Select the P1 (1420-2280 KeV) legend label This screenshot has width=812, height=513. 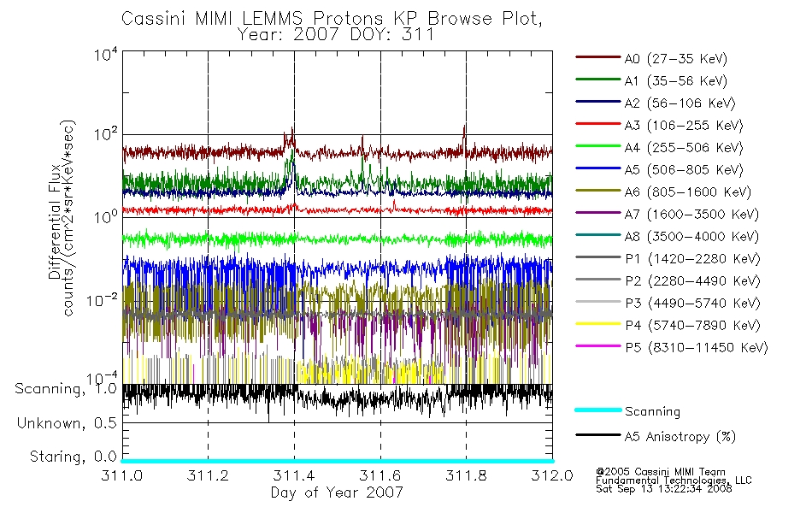(x=692, y=259)
